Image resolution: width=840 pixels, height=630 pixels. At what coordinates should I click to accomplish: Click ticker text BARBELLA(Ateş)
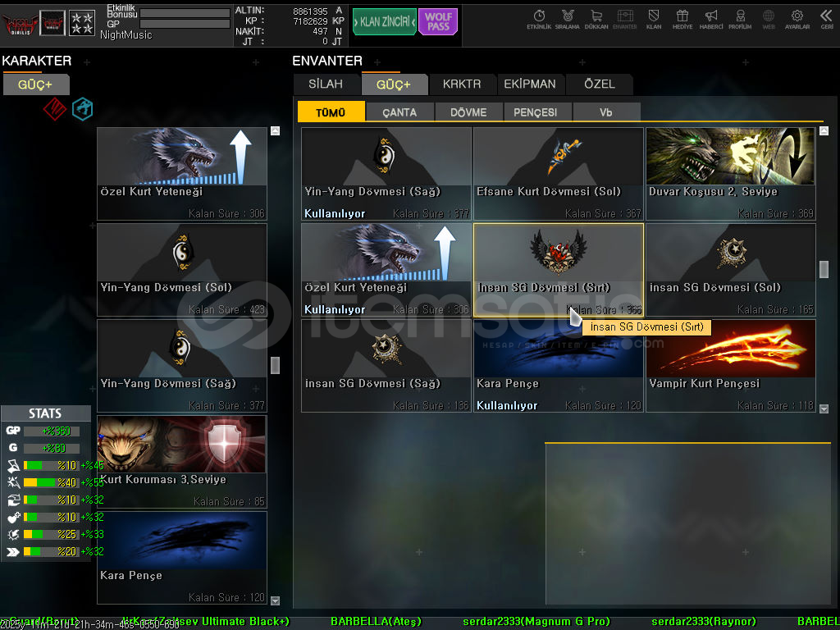pyautogui.click(x=376, y=622)
